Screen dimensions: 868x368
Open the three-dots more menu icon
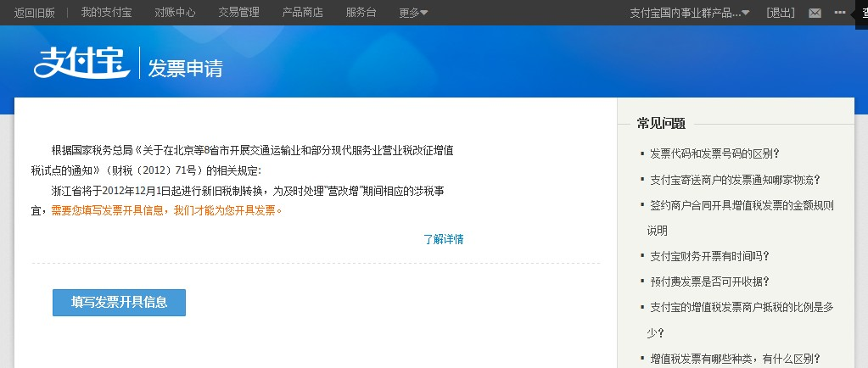click(840, 12)
